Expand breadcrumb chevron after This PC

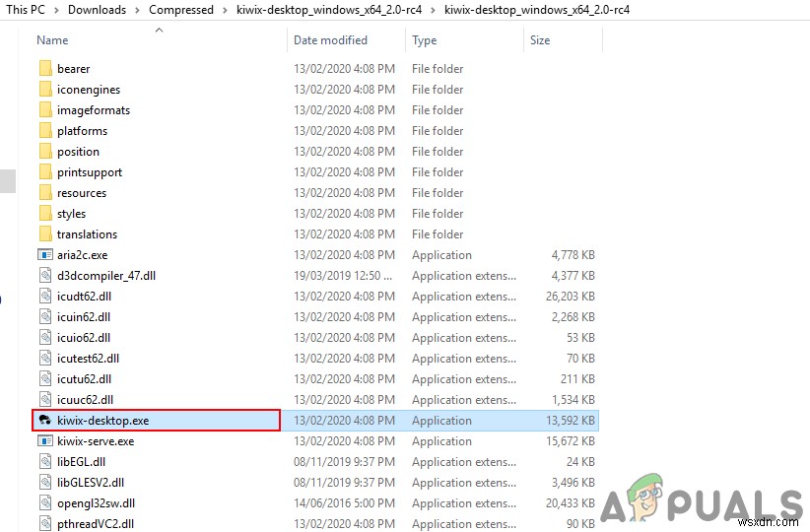[x=56, y=10]
